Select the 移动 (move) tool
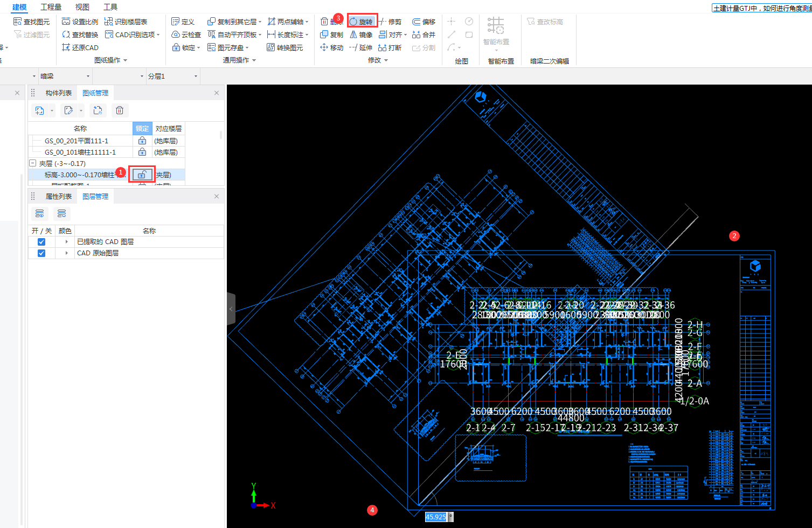Screen dimensions: 812x528 click(x=331, y=47)
